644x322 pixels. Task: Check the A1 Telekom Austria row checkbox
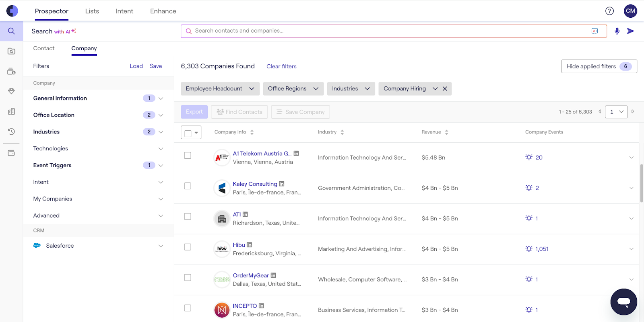click(x=188, y=155)
